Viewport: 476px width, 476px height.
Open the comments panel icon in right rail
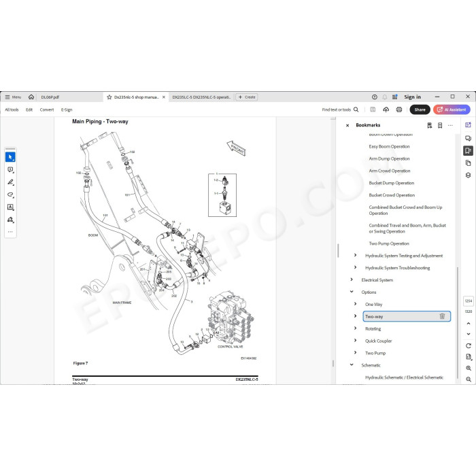pyautogui.click(x=468, y=138)
